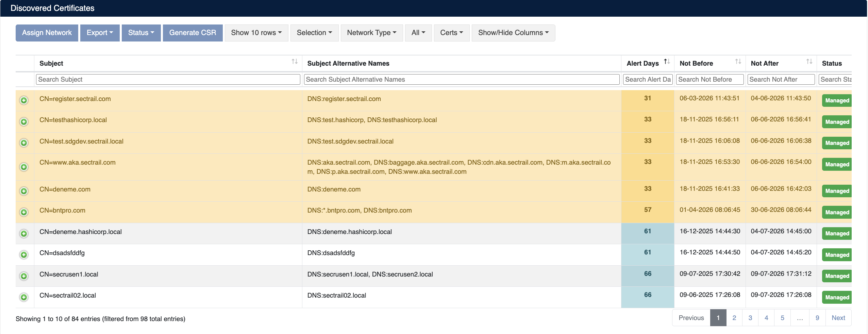
Task: Expand row details for CN=test.sdgdev.sectrail.local
Action: click(24, 143)
